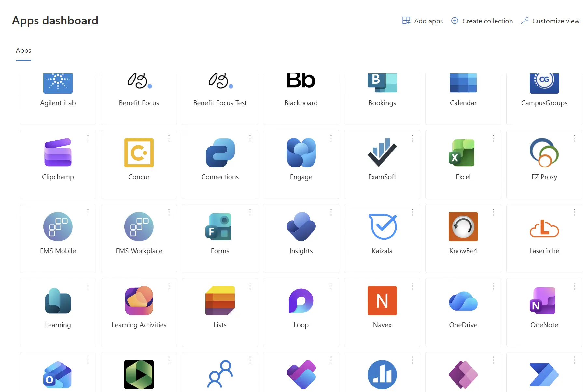Open more options menu for Connections
The height and width of the screenshot is (392, 588).
(250, 138)
